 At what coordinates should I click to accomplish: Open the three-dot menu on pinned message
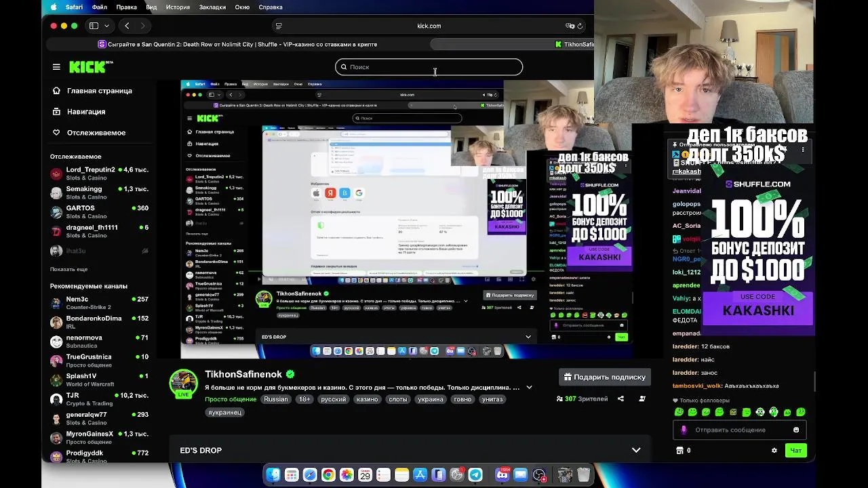pyautogui.click(x=803, y=150)
